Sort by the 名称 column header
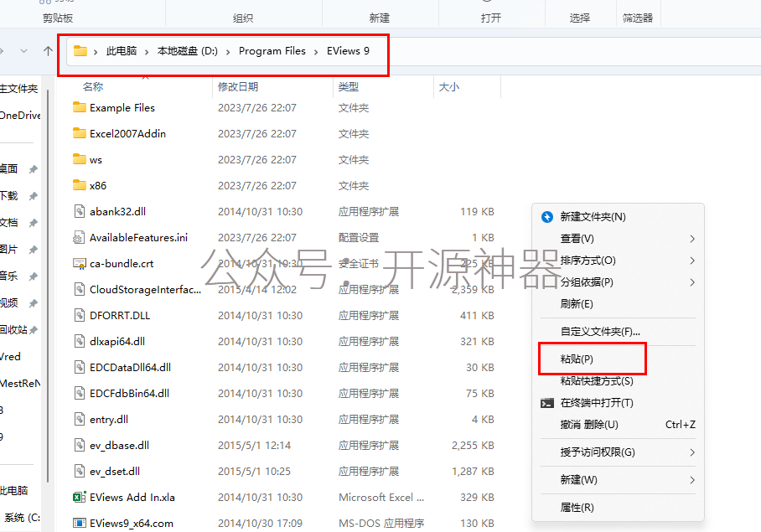 point(93,87)
